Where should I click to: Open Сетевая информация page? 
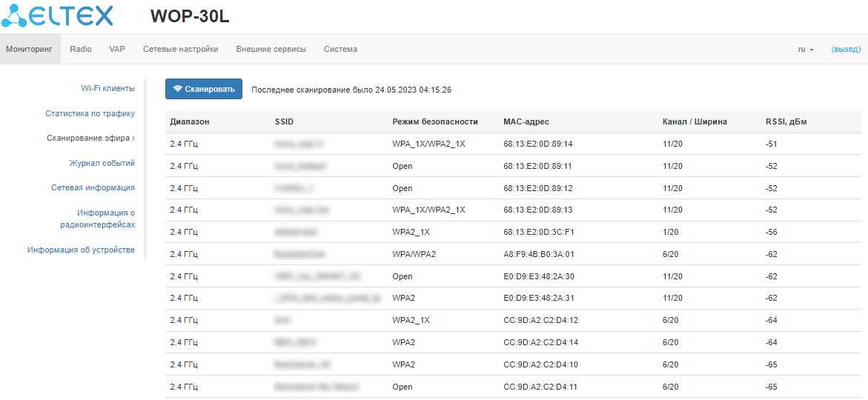point(93,187)
